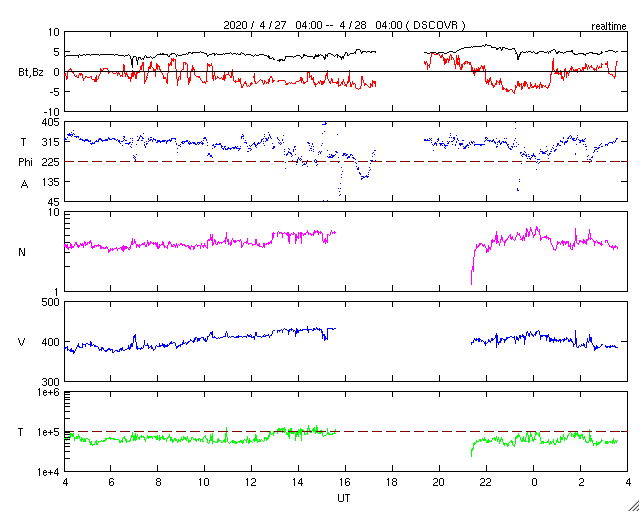Click the '20' hour tick on UT axis
This screenshot has height=512, width=640.
[x=439, y=482]
